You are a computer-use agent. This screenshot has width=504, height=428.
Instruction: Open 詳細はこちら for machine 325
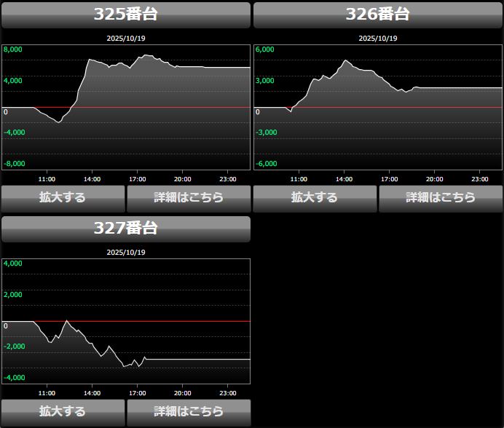[x=189, y=197]
